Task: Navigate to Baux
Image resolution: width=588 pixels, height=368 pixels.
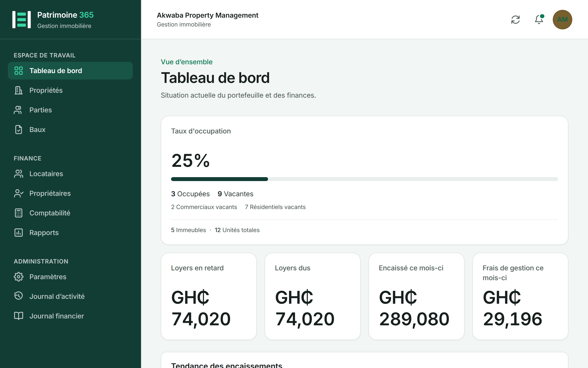Action: coord(70,130)
